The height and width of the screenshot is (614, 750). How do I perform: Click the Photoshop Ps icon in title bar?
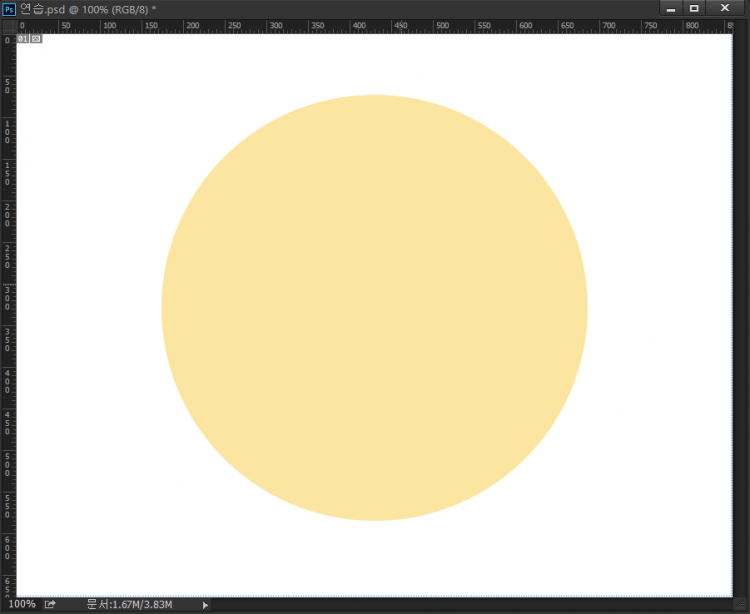pyautogui.click(x=9, y=9)
